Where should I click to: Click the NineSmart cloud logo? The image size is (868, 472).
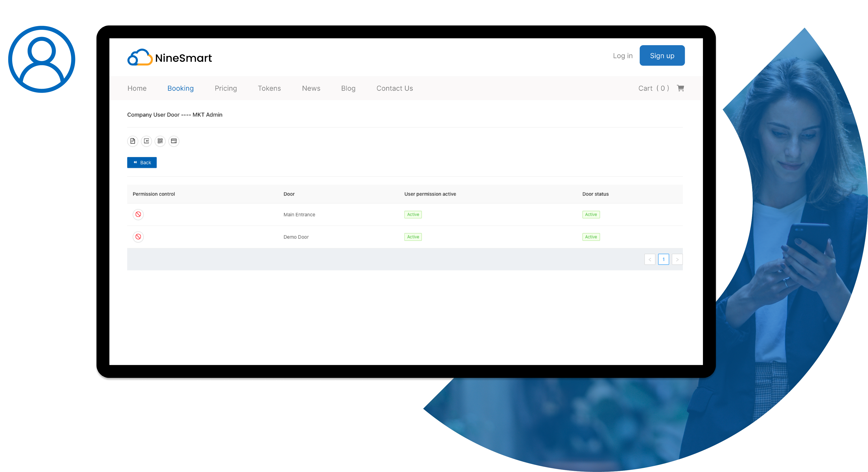[x=140, y=57]
